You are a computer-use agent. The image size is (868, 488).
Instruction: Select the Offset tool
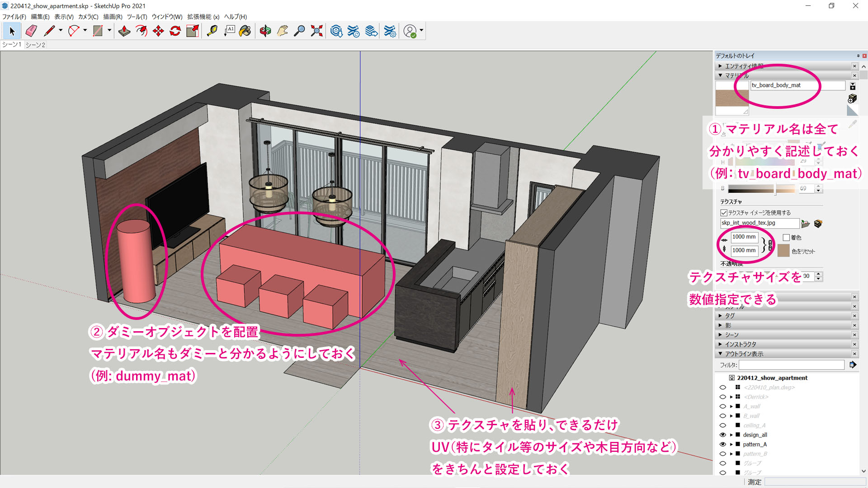pyautogui.click(x=142, y=31)
